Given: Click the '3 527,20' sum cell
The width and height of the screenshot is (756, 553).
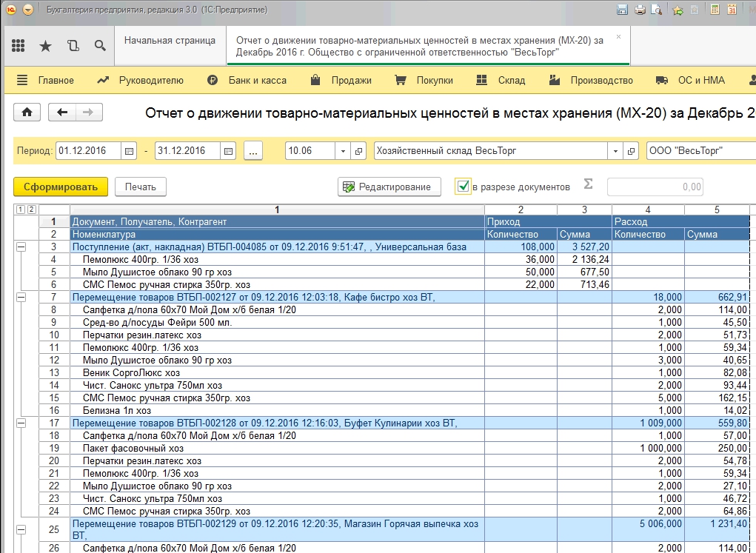Looking at the screenshot, I should 584,247.
